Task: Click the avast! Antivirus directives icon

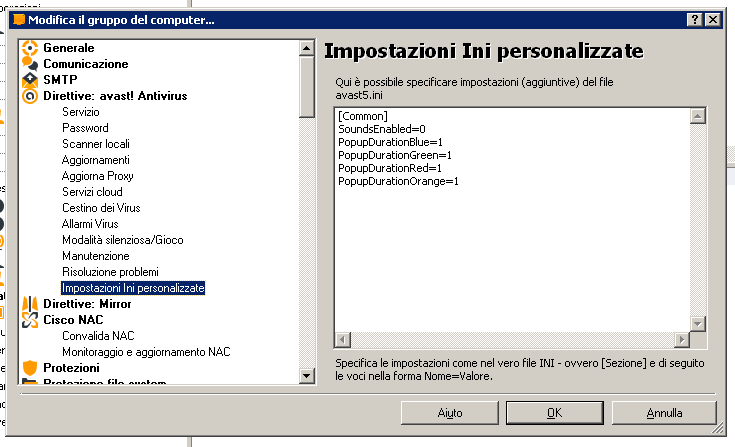Action: [x=30, y=96]
